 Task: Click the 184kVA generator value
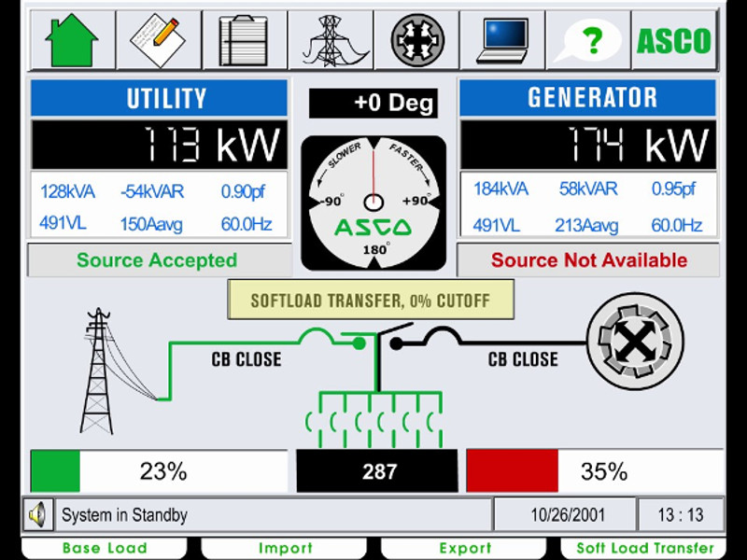tap(500, 189)
